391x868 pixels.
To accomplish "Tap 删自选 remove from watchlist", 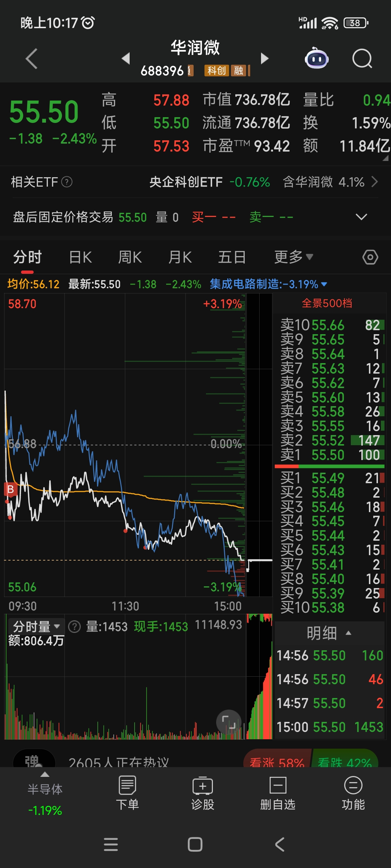I will tap(278, 793).
